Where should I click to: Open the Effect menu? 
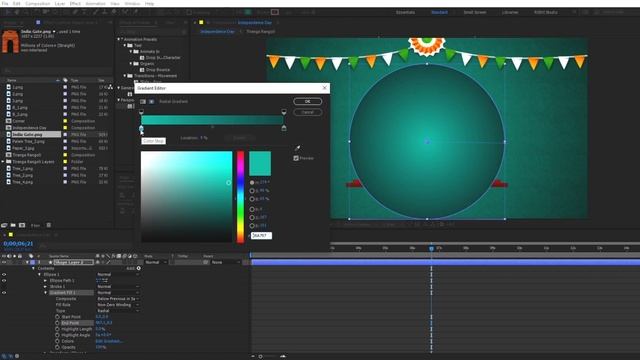(75, 3)
